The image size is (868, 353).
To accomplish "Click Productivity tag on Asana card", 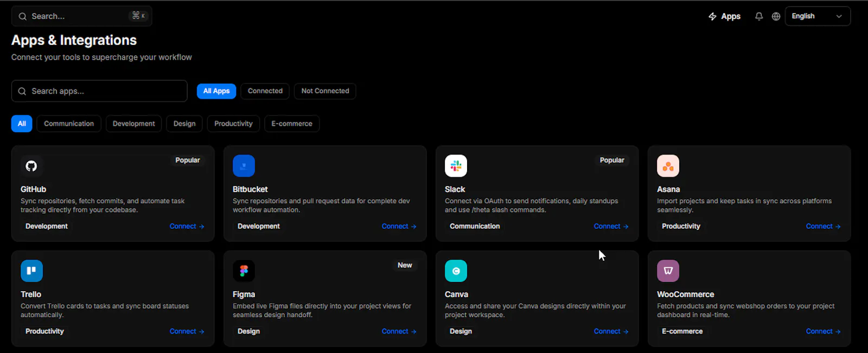I will point(681,226).
